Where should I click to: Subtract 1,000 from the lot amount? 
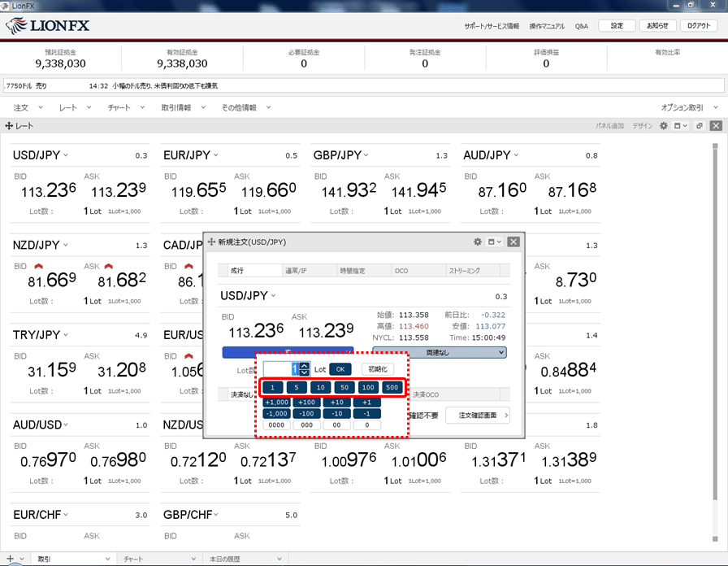coord(277,414)
